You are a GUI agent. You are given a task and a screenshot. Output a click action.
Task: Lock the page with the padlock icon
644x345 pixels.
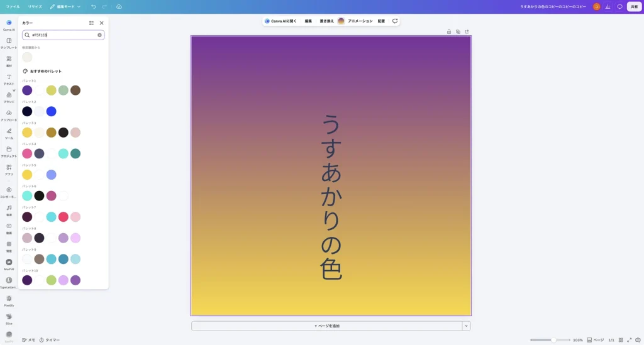449,31
